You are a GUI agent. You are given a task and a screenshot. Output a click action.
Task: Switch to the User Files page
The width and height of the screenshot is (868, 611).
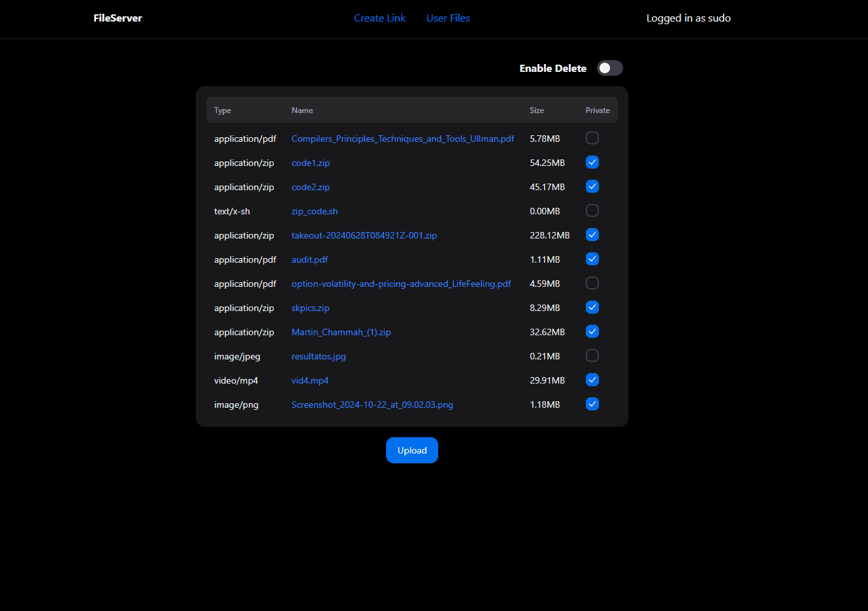click(x=448, y=18)
